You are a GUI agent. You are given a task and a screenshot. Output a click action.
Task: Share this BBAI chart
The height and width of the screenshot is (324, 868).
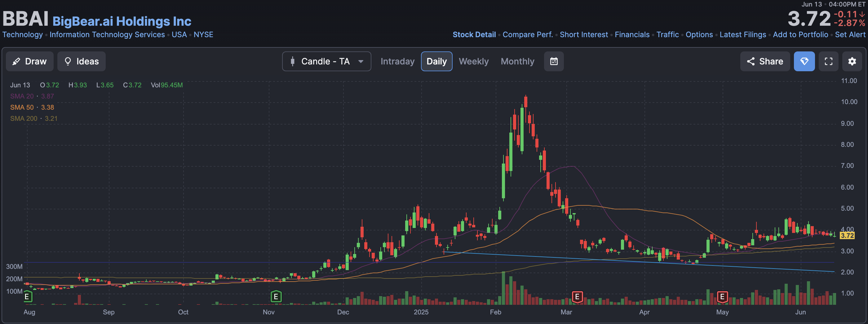click(765, 61)
